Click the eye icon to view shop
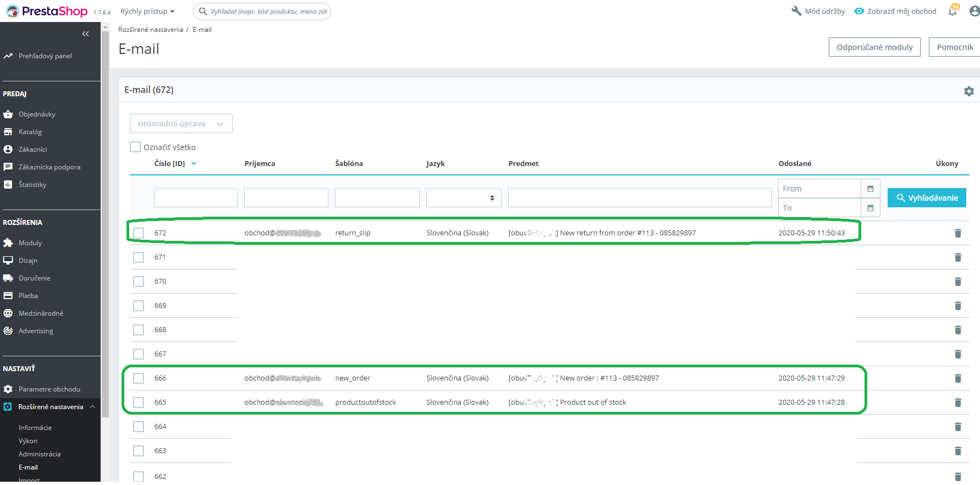 coord(859,11)
